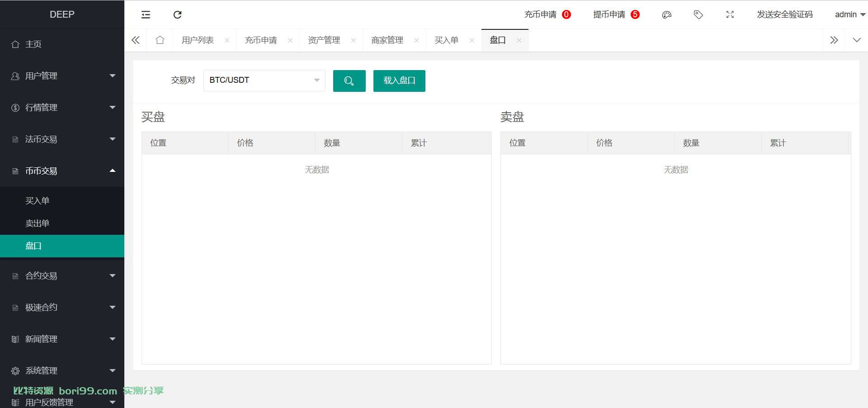Click the 主页 home icon in sidebar
The image size is (868, 408).
15,44
